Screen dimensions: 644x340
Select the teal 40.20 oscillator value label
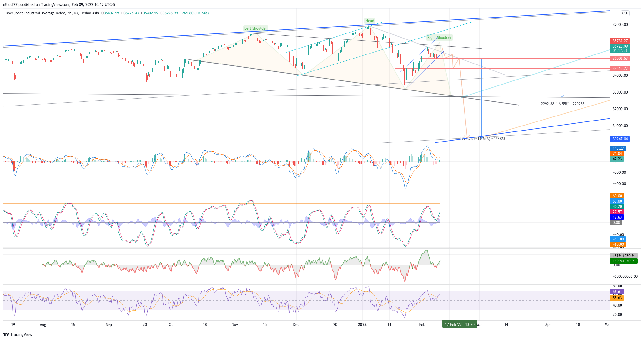click(617, 207)
